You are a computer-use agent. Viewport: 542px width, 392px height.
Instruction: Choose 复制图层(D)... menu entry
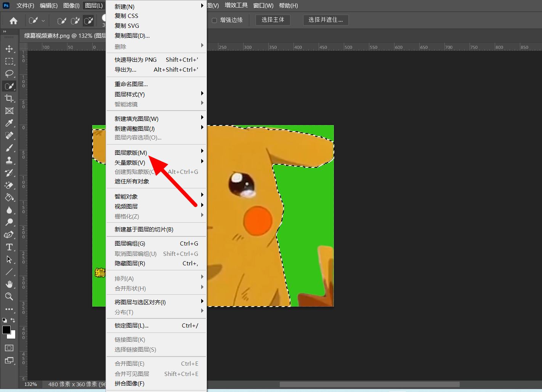click(x=156, y=35)
